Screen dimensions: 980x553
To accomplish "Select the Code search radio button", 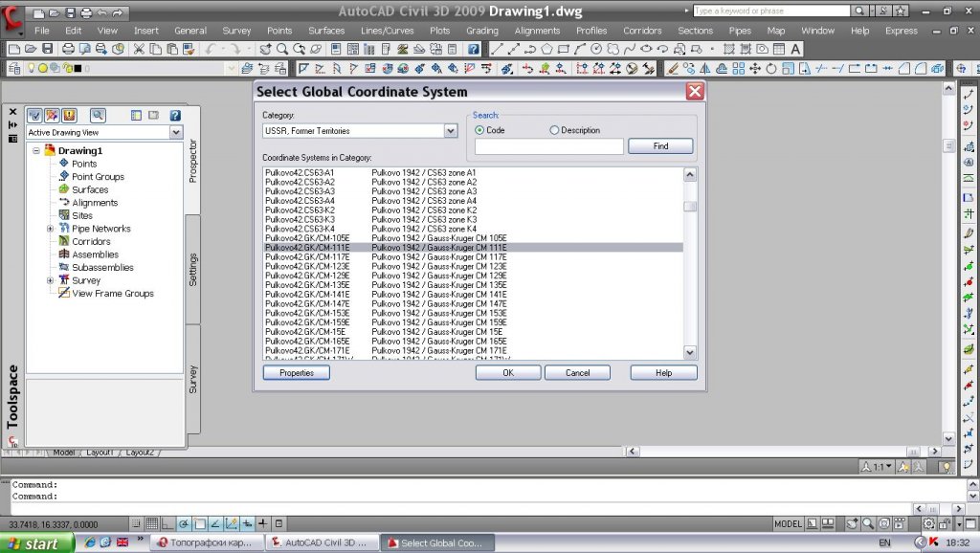I will pyautogui.click(x=479, y=130).
